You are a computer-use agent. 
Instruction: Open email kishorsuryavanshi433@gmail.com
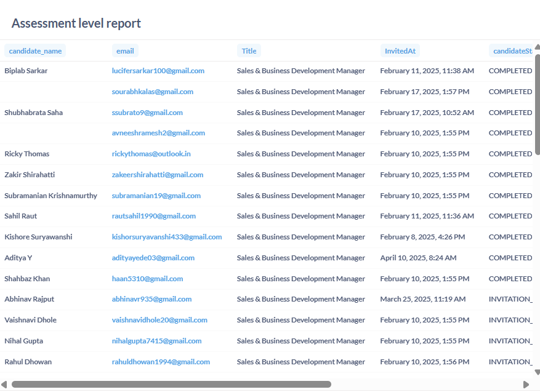pyautogui.click(x=167, y=237)
